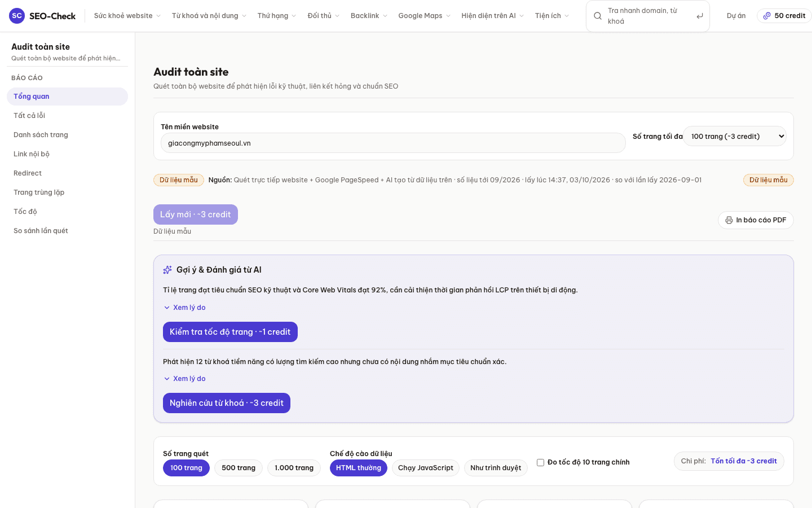The width and height of the screenshot is (812, 508).
Task: Click the 50 credit balance button
Action: point(784,16)
